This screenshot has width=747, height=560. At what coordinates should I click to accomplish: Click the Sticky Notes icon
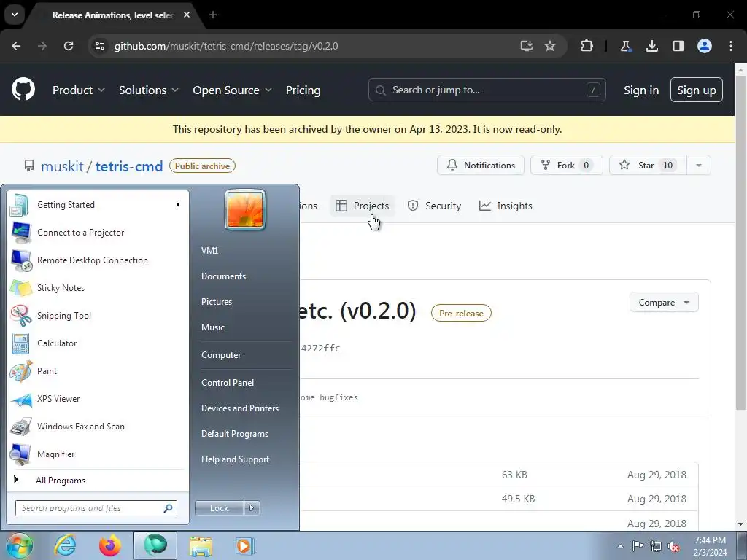click(21, 287)
